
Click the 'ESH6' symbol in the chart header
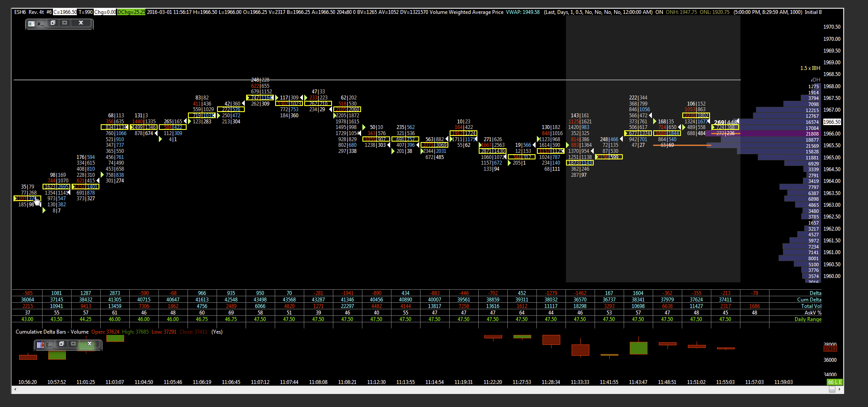pos(20,12)
